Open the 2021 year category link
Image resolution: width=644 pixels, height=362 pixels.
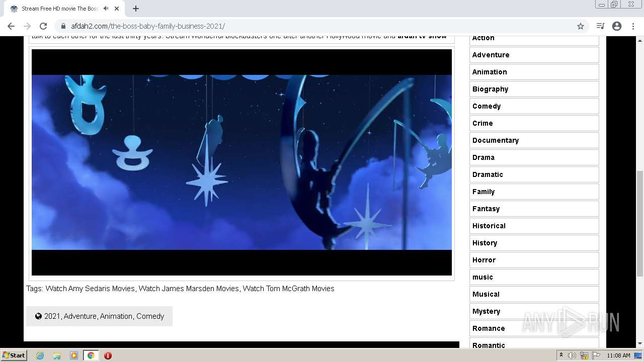point(52,316)
